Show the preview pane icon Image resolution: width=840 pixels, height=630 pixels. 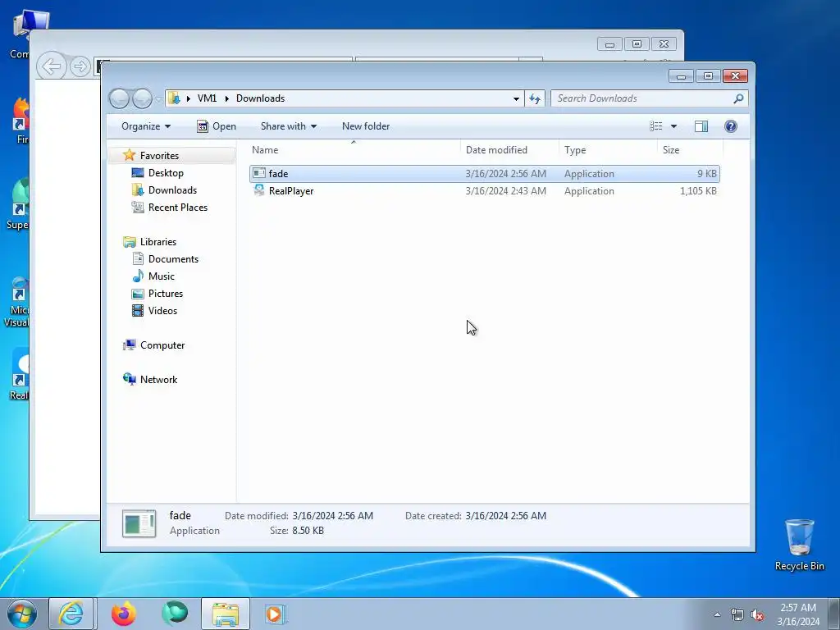701,126
